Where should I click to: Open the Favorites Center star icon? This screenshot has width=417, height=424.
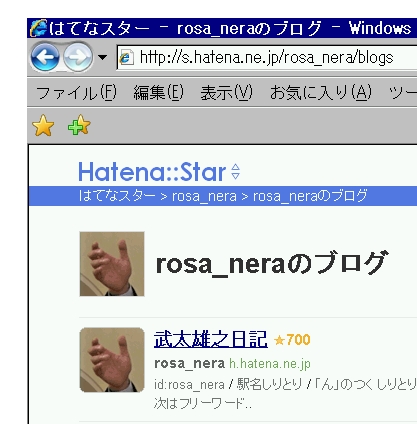tap(43, 125)
